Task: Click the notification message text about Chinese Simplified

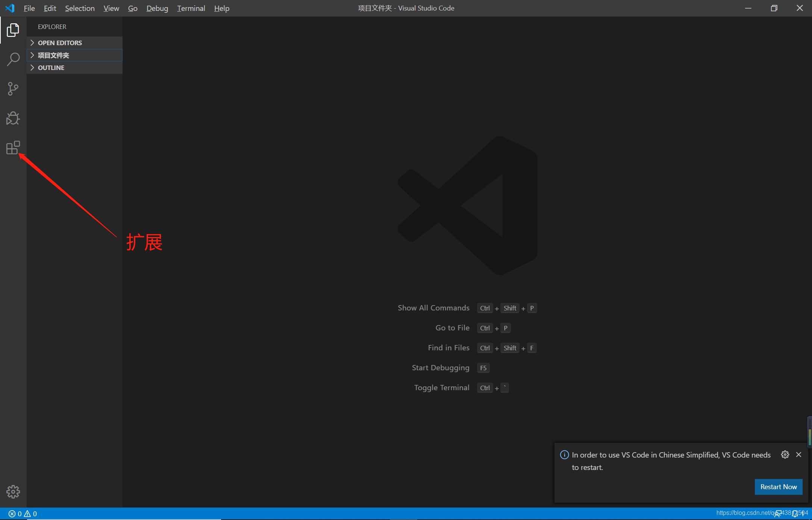Action: (671, 461)
